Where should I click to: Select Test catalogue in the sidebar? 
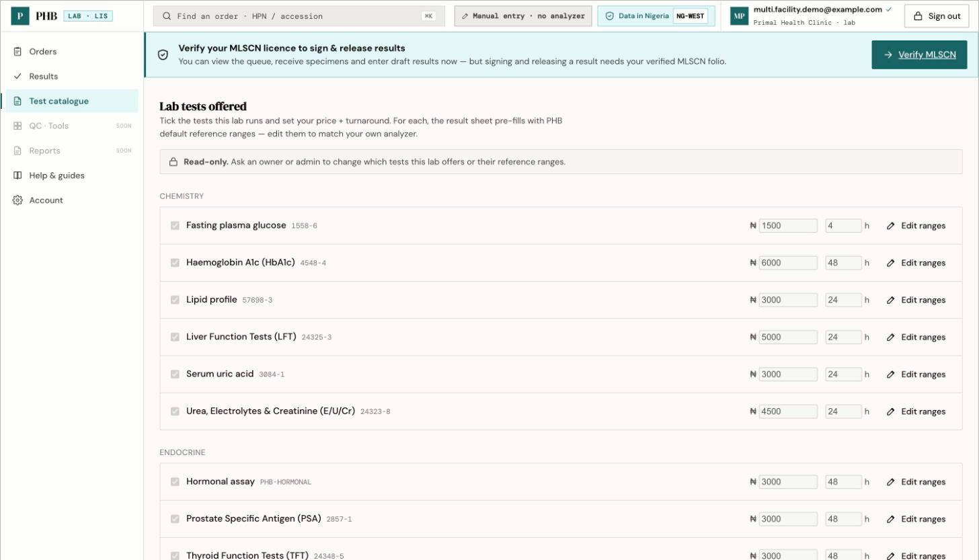72,102
